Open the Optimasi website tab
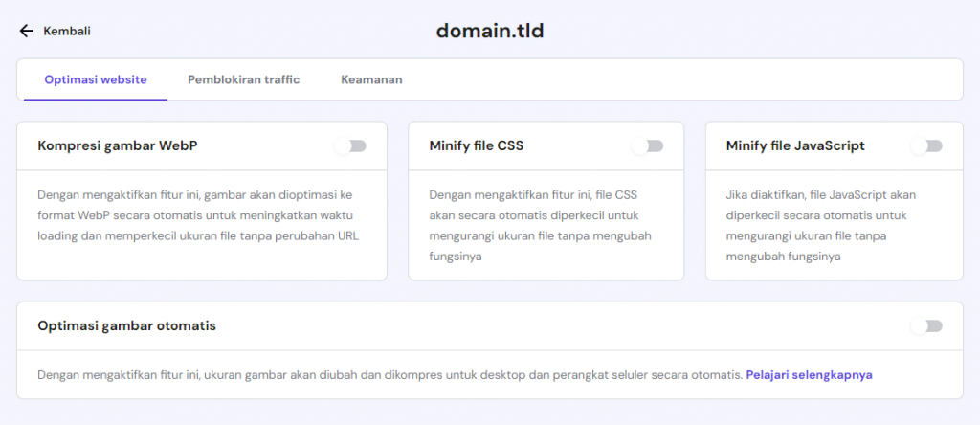The height and width of the screenshot is (425, 980). coord(96,79)
